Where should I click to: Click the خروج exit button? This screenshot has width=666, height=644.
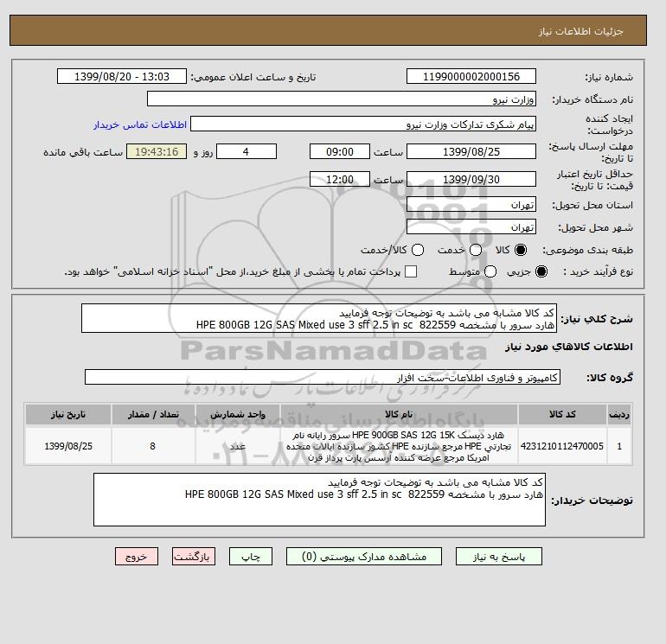click(137, 556)
